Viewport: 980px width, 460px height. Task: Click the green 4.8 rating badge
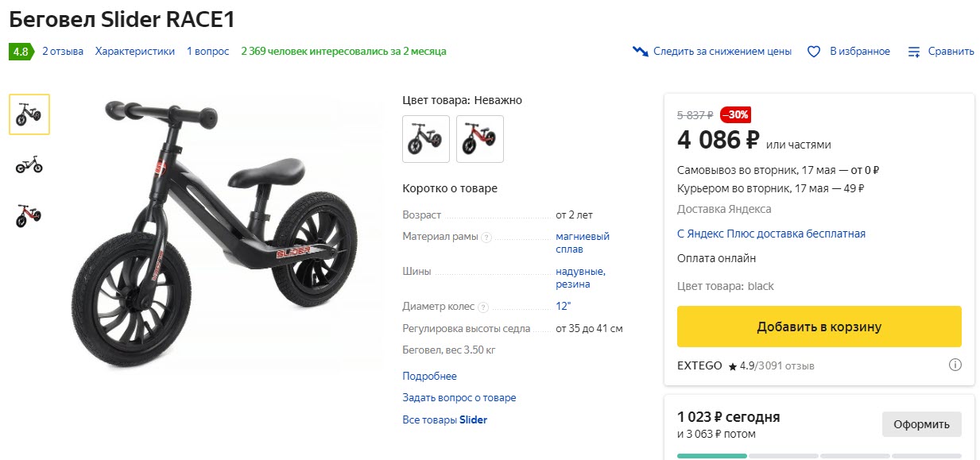[x=20, y=52]
